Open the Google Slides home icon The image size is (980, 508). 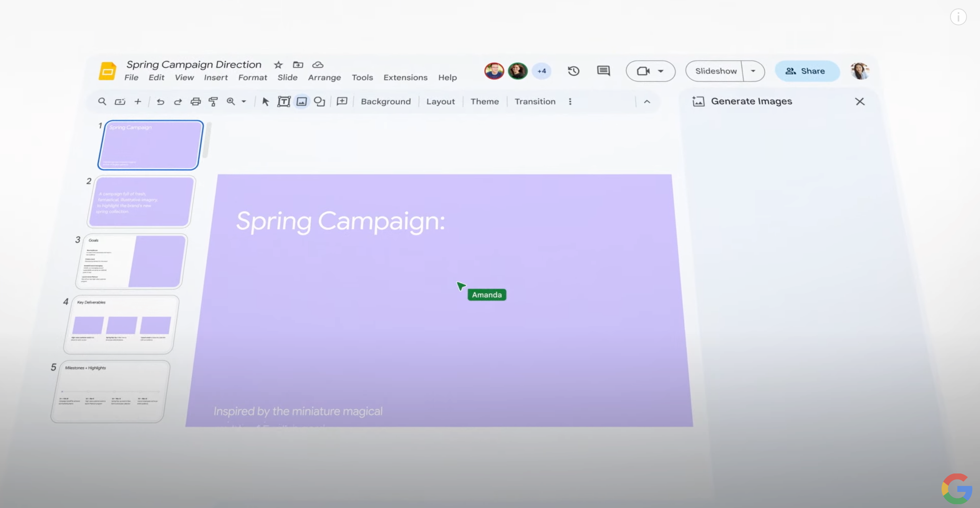point(108,71)
